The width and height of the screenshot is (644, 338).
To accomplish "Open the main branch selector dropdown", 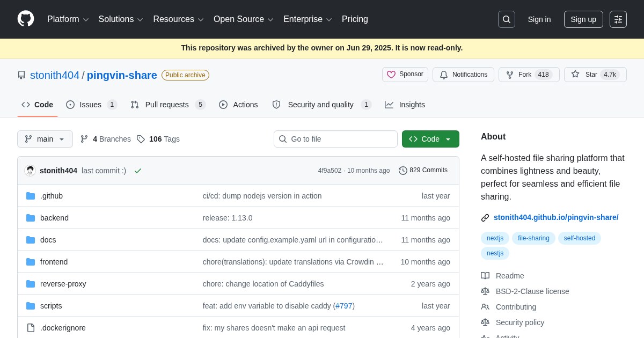I will click(x=45, y=139).
